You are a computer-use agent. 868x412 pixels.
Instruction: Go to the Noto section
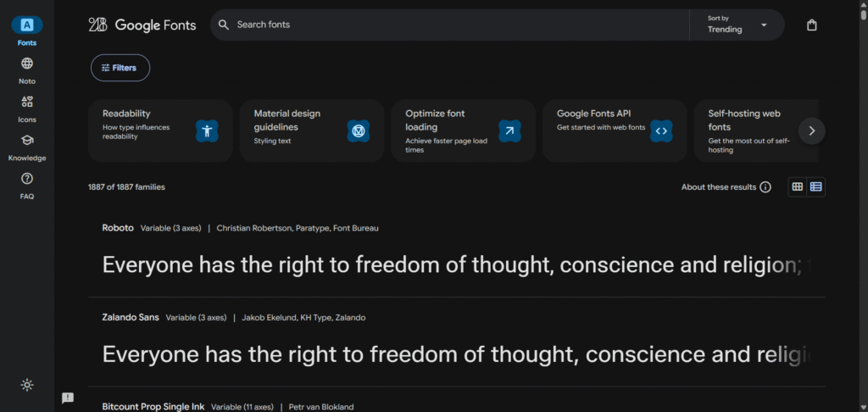[27, 70]
